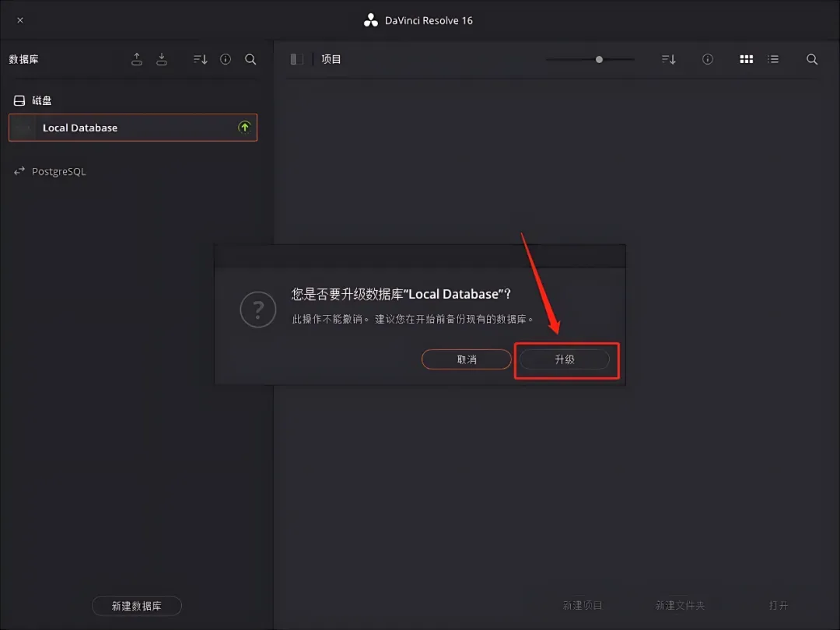Show project info icon
This screenshot has height=630, width=840.
tap(708, 59)
